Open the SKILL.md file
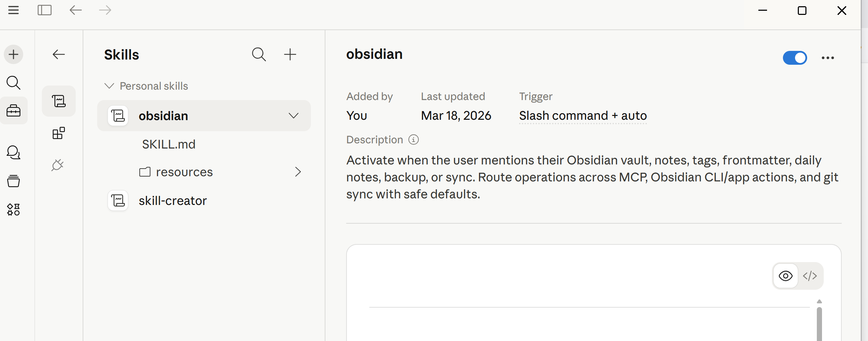The image size is (868, 341). pyautogui.click(x=169, y=144)
